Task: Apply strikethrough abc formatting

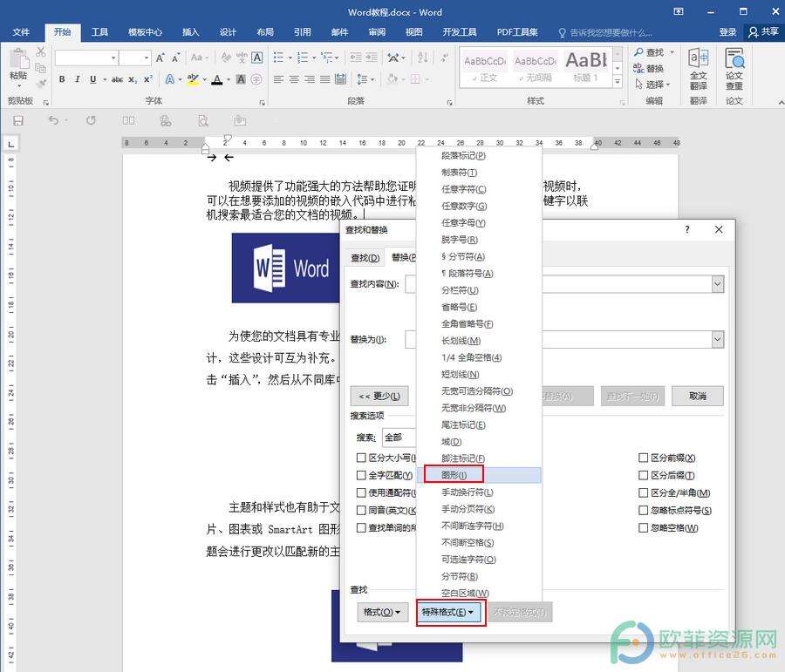Action: point(117,79)
